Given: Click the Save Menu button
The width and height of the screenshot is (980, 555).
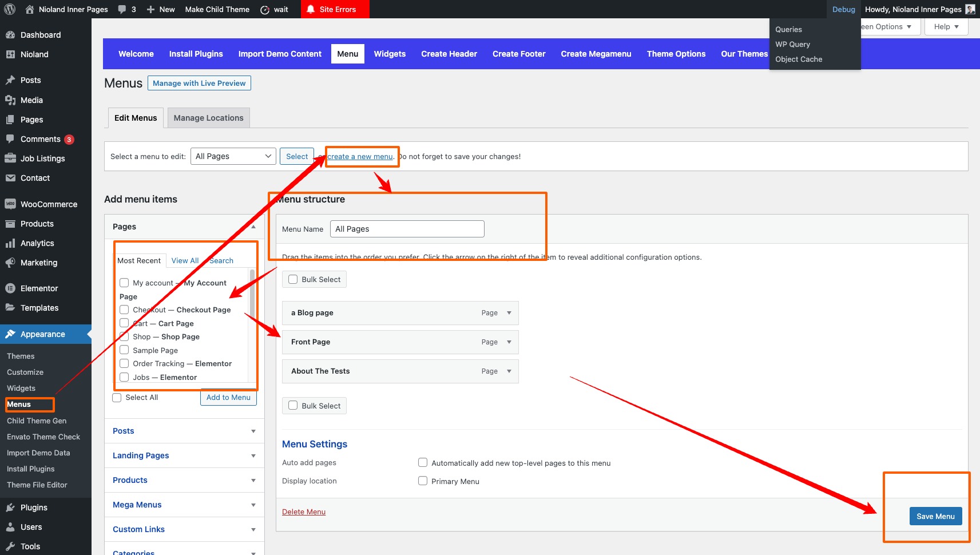Looking at the screenshot, I should click(935, 516).
